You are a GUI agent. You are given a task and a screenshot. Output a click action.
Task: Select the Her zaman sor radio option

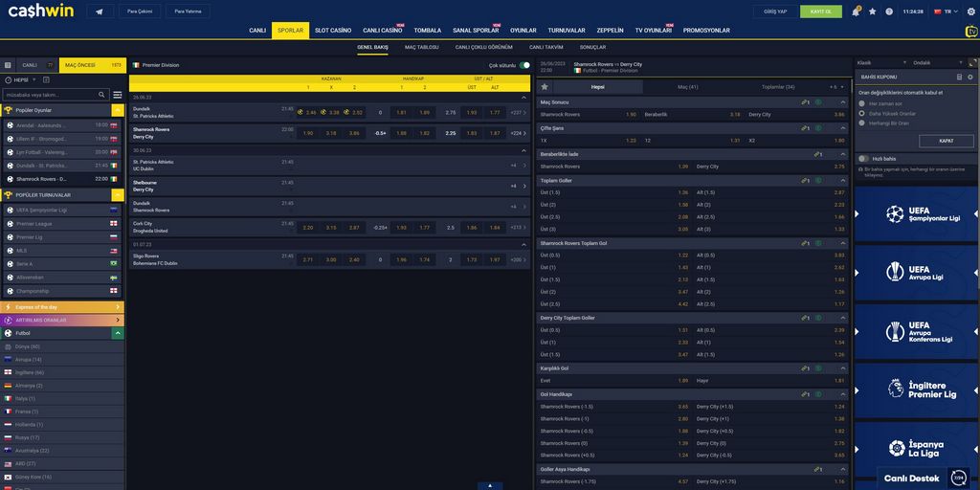[862, 103]
